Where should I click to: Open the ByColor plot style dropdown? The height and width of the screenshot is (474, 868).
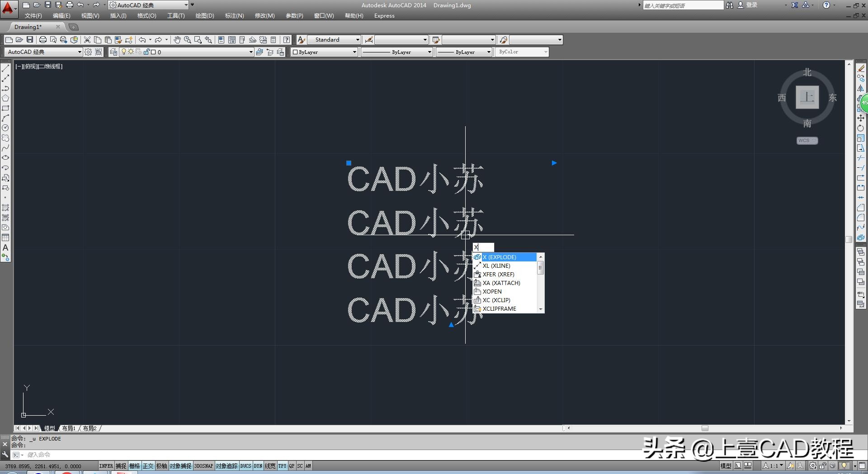[x=522, y=52]
